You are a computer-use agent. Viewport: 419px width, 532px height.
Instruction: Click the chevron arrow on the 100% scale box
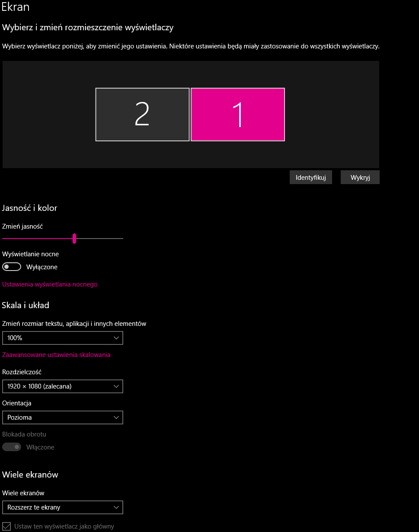[x=116, y=338]
